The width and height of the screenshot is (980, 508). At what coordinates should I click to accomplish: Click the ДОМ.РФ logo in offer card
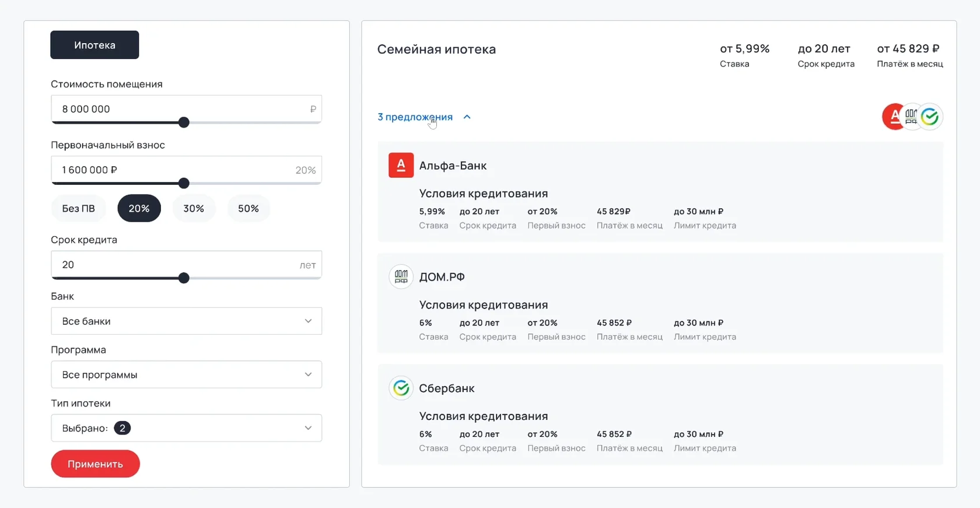(401, 277)
